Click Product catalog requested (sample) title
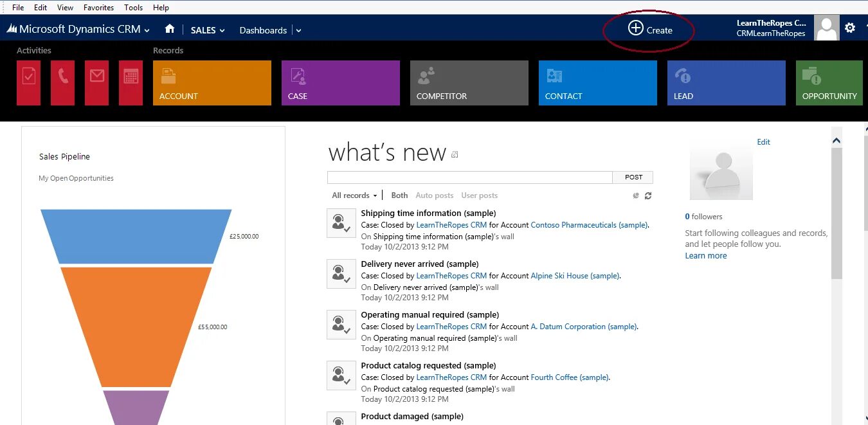Viewport: 868px width, 425px height. [428, 365]
